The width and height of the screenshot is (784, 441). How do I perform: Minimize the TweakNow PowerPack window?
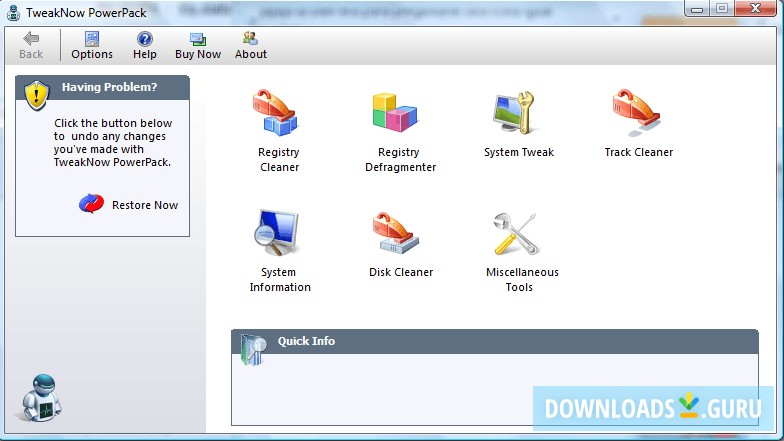[x=697, y=8]
